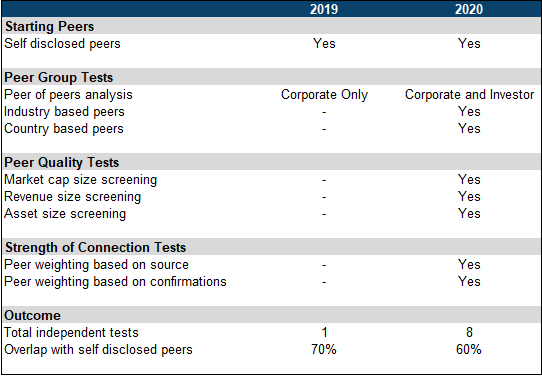Click Peer weighting based on source label
The height and width of the screenshot is (377, 542).
[x=96, y=265]
